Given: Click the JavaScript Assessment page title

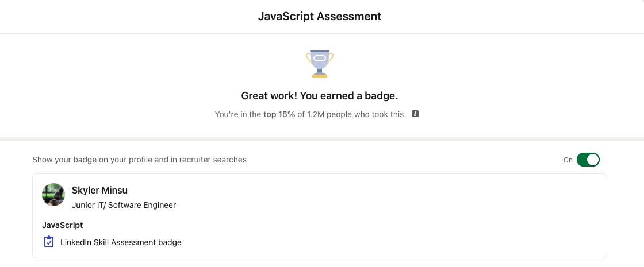Looking at the screenshot, I should click(320, 17).
